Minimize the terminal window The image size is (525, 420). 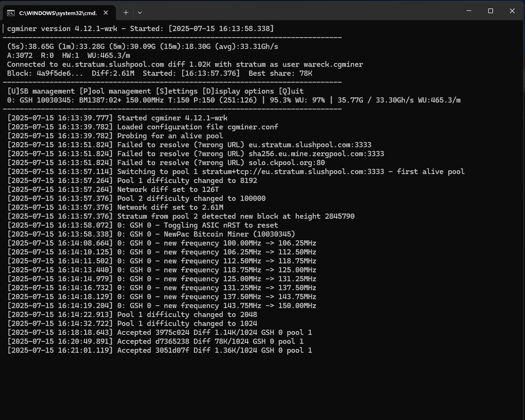click(469, 11)
